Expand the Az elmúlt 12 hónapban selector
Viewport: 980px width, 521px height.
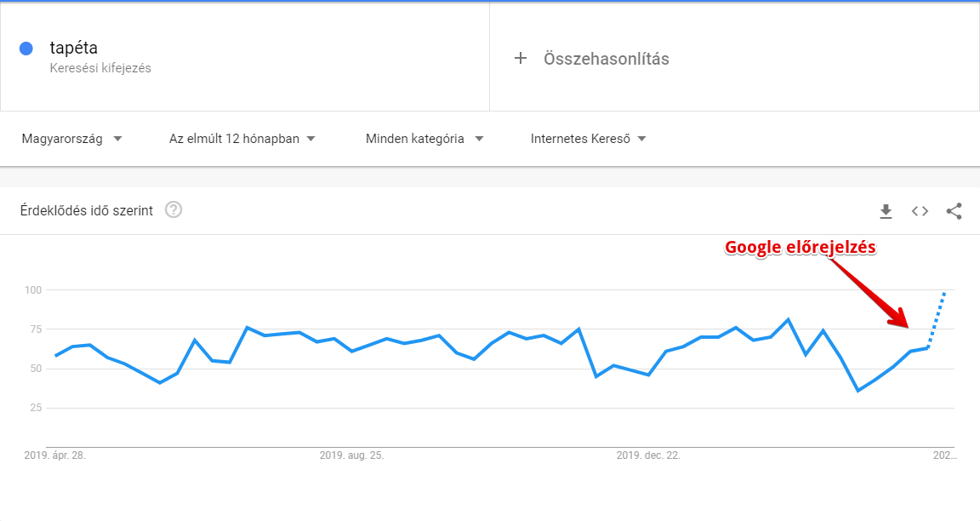pos(242,139)
